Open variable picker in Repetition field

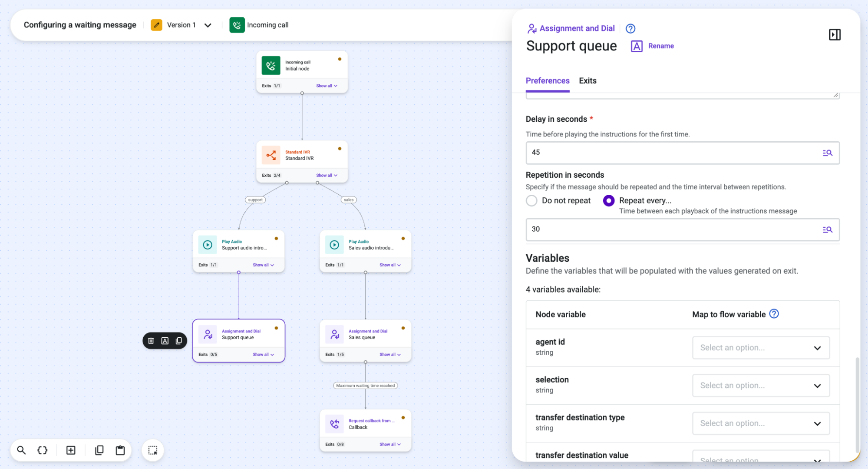[x=827, y=230]
